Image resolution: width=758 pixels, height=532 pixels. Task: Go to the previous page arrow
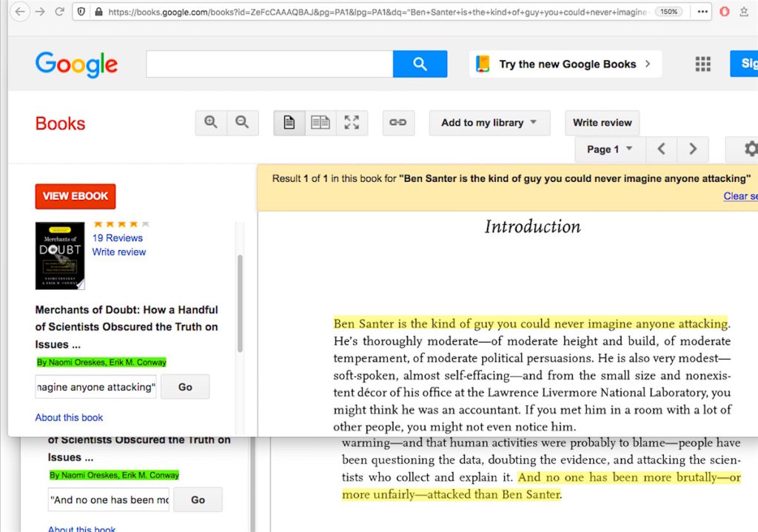click(x=661, y=149)
